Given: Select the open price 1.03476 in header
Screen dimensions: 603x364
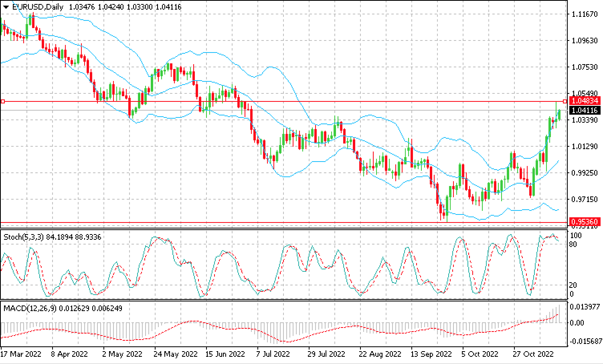Looking at the screenshot, I should point(82,7).
